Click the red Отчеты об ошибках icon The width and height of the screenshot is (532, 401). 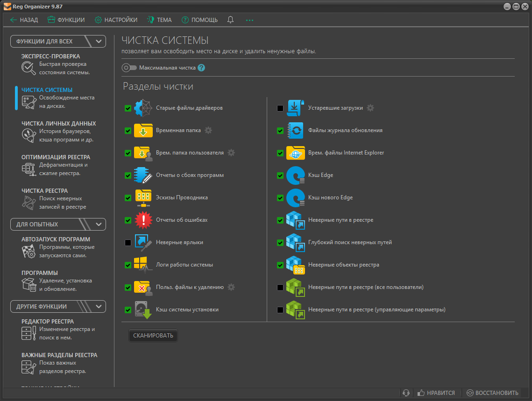pos(143,220)
